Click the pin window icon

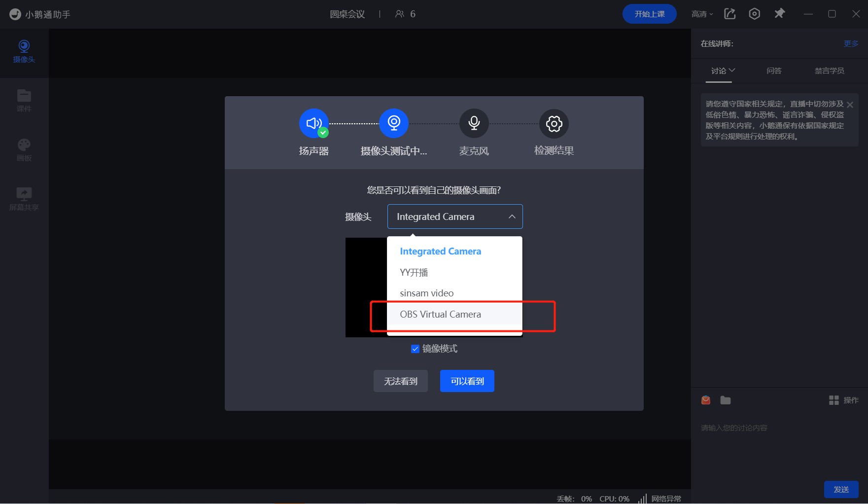coord(779,13)
